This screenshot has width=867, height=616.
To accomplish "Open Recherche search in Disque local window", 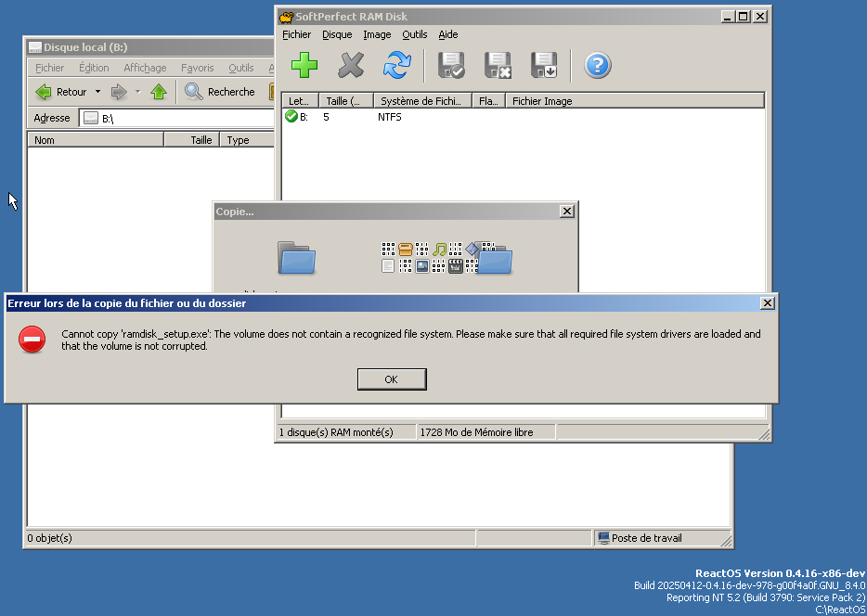I will tap(219, 92).
